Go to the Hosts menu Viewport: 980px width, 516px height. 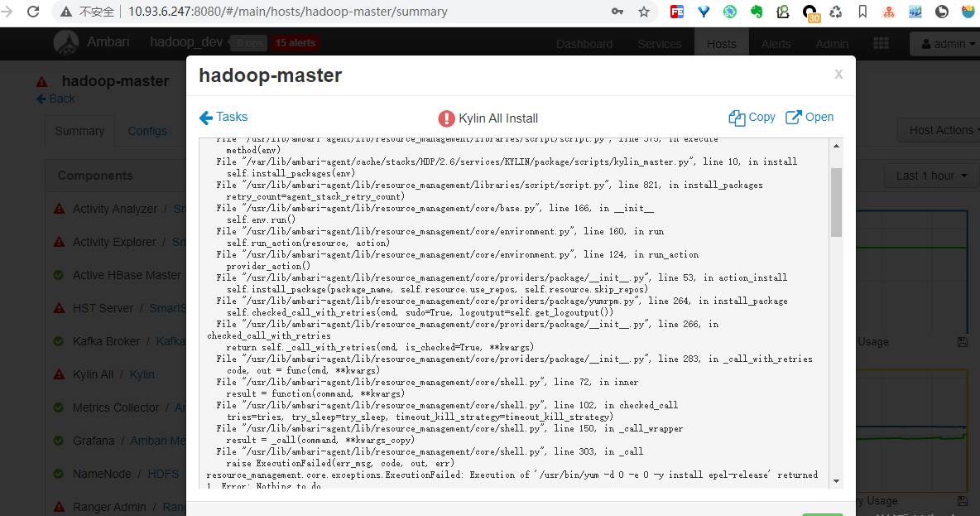point(721,44)
